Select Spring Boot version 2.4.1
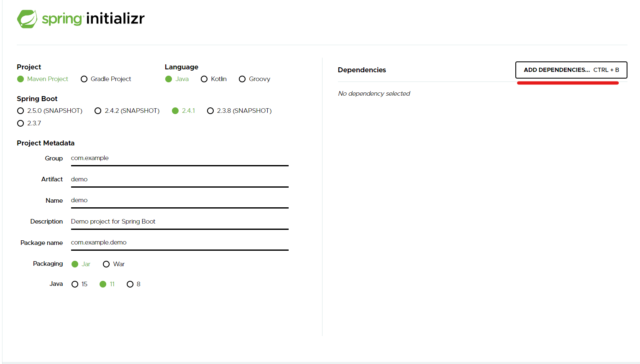This screenshot has width=640, height=364. click(x=183, y=111)
